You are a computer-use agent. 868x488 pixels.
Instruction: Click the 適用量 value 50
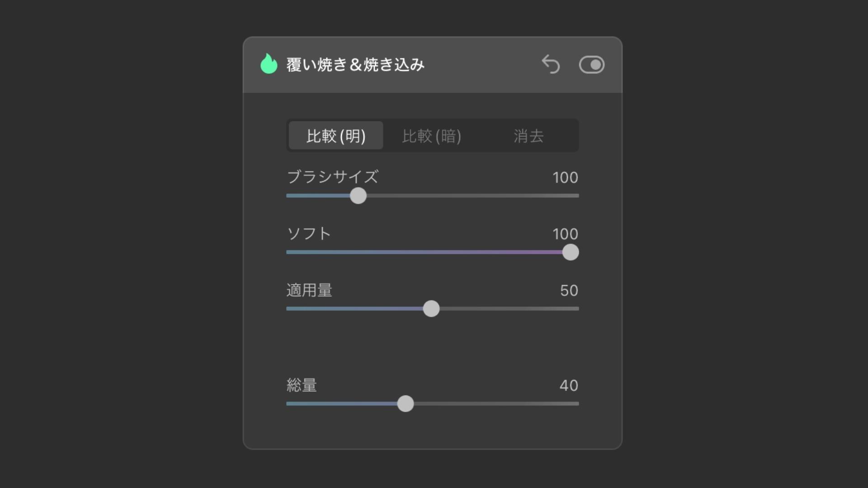click(x=569, y=291)
